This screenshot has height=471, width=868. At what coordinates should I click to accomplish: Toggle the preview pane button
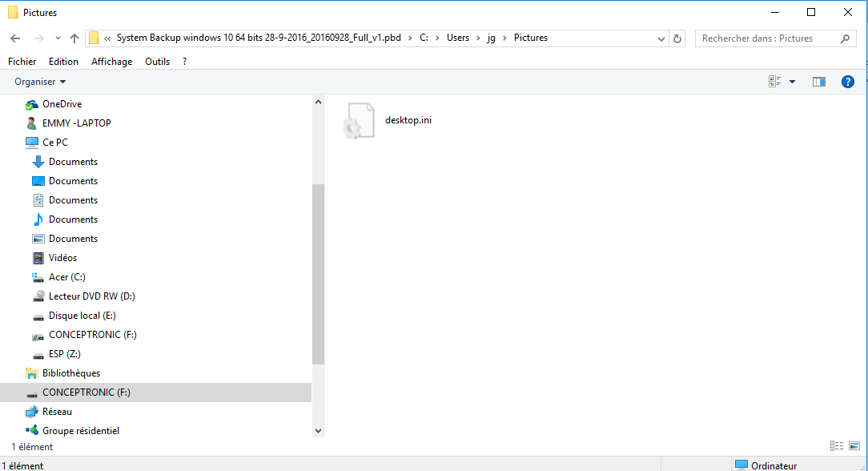[818, 82]
